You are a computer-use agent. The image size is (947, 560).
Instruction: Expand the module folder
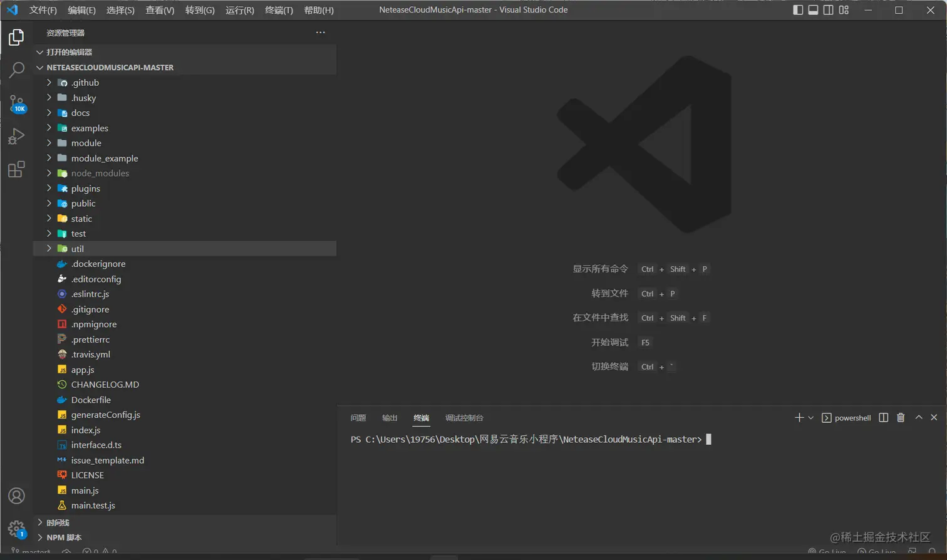click(185, 143)
